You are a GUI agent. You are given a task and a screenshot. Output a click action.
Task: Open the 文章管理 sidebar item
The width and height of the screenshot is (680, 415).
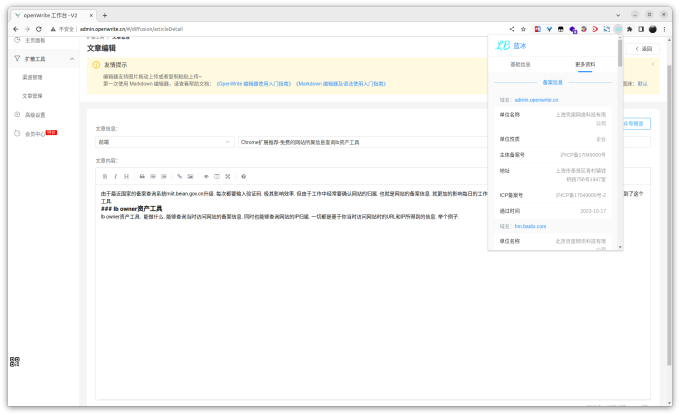click(x=33, y=95)
